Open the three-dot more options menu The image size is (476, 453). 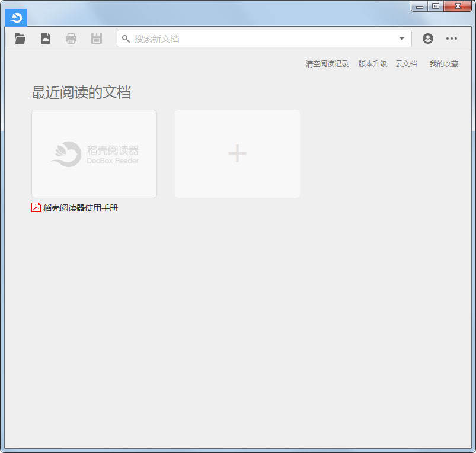[452, 38]
